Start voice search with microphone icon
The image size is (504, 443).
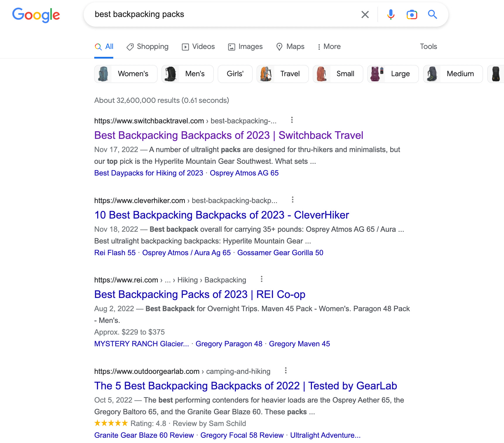[391, 14]
